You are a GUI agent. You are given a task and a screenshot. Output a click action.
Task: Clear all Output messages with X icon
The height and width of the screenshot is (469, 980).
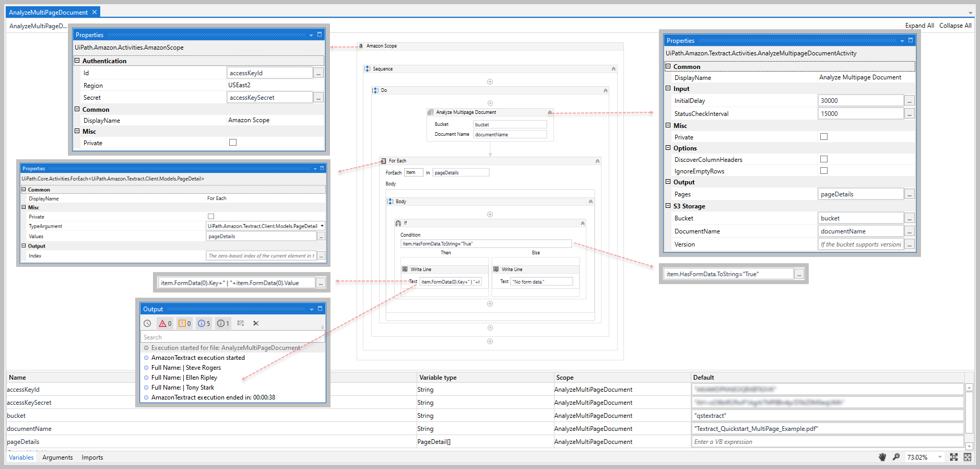[x=256, y=323]
